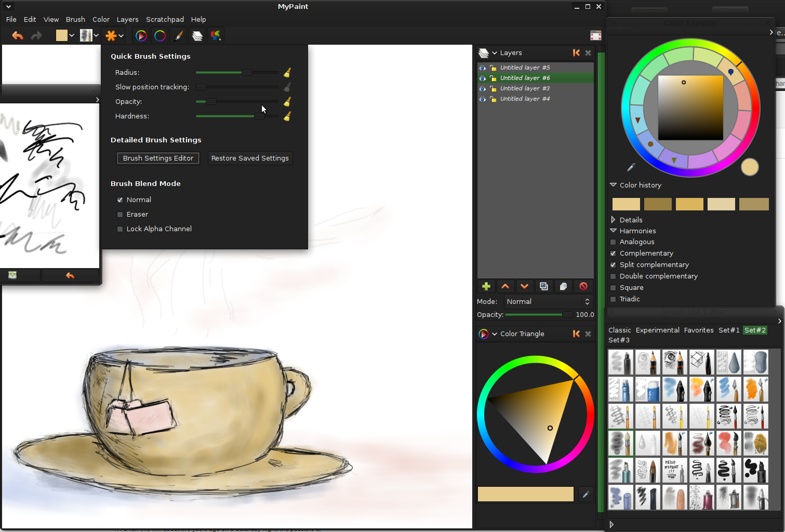Click the current color bar under triangle

pos(526,494)
